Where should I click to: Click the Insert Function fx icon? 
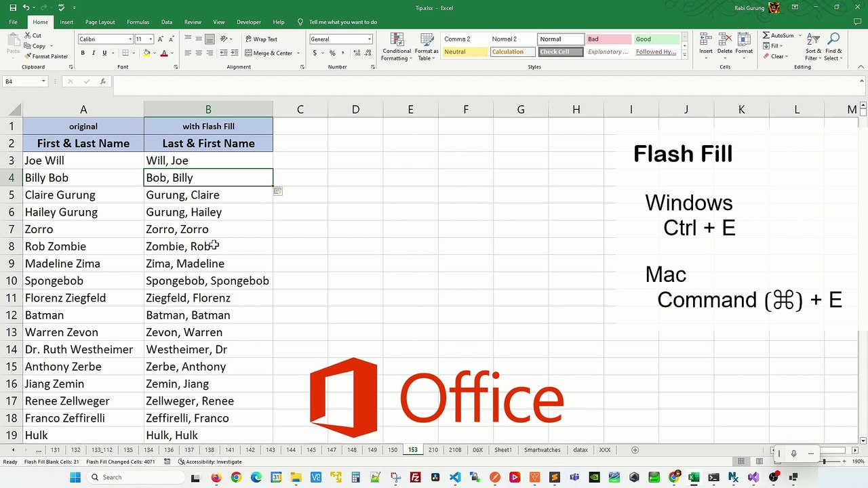pyautogui.click(x=103, y=81)
